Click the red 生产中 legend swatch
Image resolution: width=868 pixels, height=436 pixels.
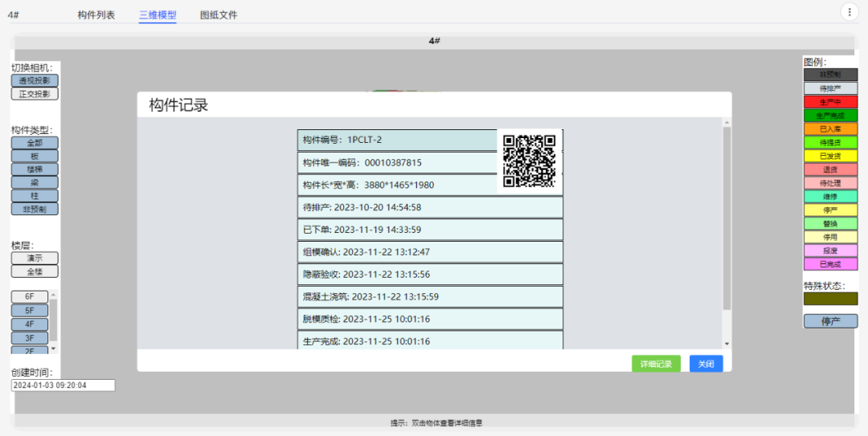[x=830, y=102]
